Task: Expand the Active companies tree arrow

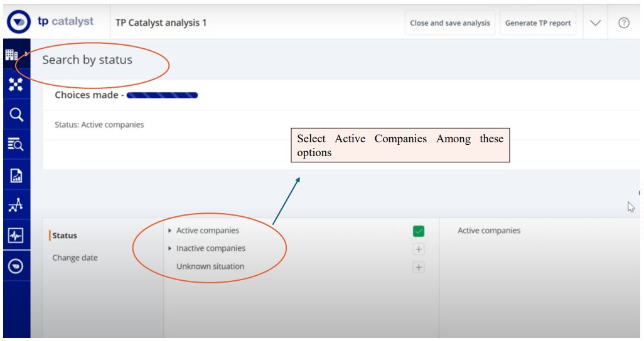Action: coord(170,231)
